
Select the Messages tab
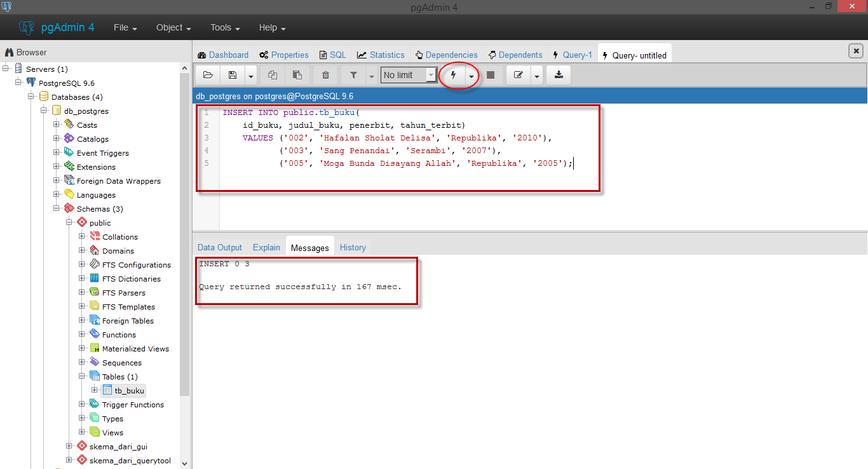(310, 247)
